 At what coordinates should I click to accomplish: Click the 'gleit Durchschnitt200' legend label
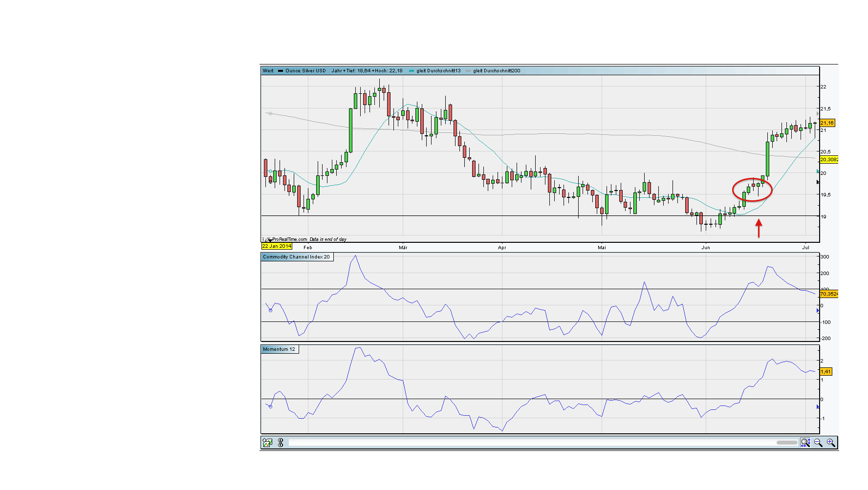[x=497, y=71]
